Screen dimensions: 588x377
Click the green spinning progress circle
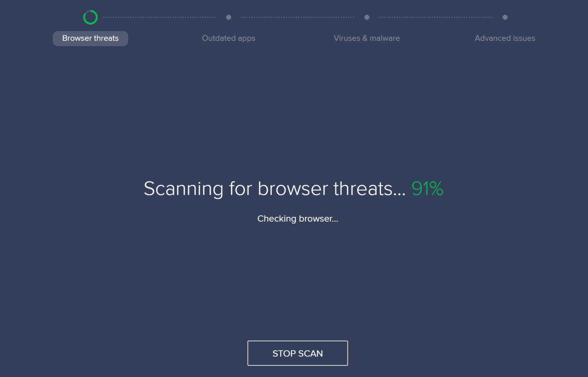click(90, 17)
